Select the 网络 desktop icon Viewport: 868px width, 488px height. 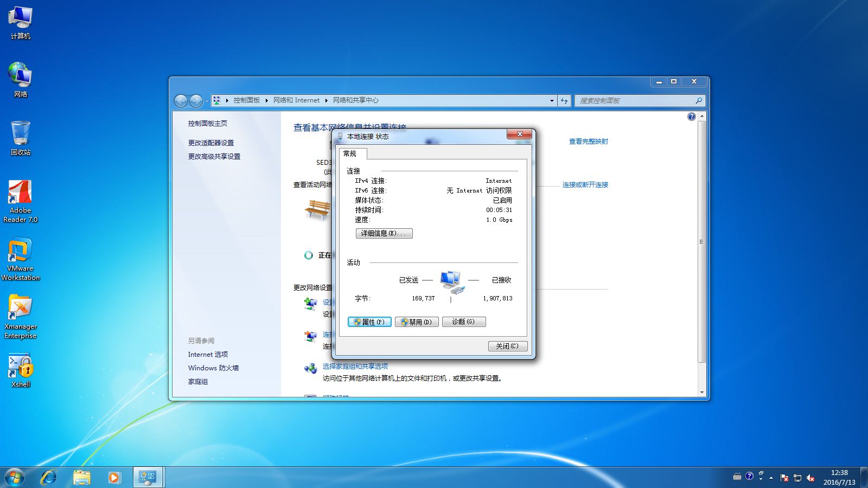20,80
